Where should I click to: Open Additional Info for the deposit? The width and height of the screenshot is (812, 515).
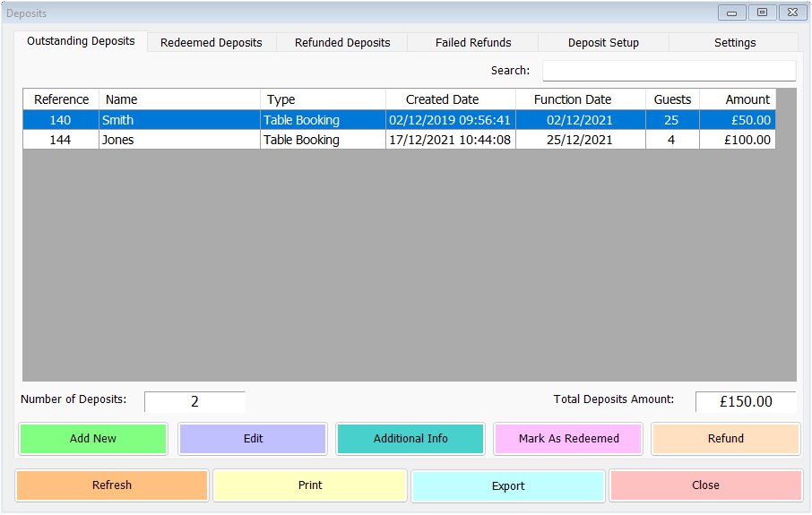(x=410, y=438)
